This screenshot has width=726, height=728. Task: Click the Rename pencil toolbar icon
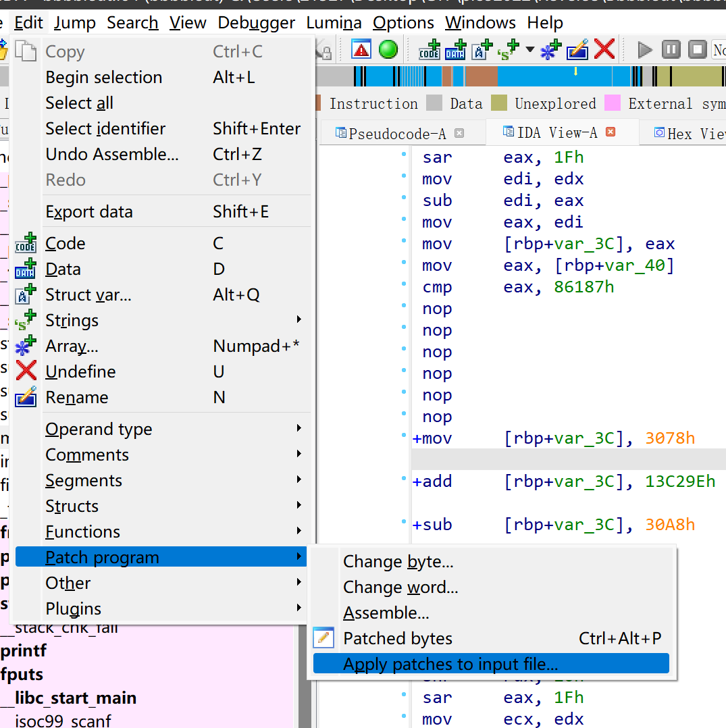click(x=577, y=49)
